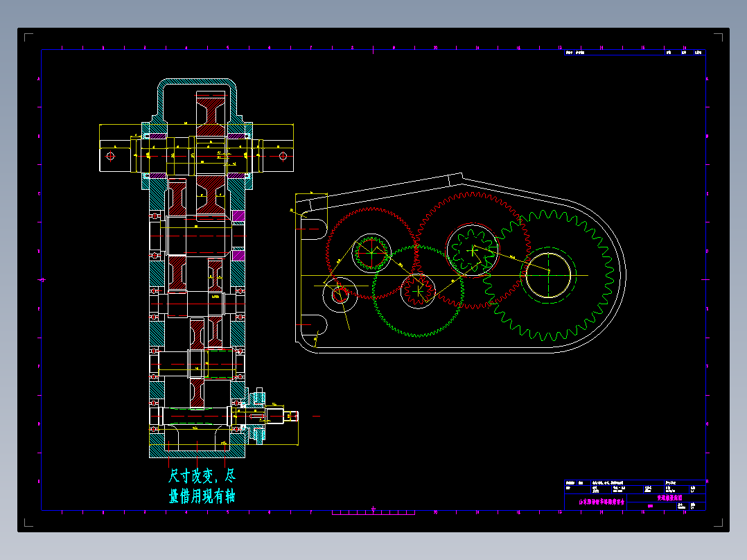
Task: Select the lower rounded slot on the housing's left edge
Action: pos(313,324)
